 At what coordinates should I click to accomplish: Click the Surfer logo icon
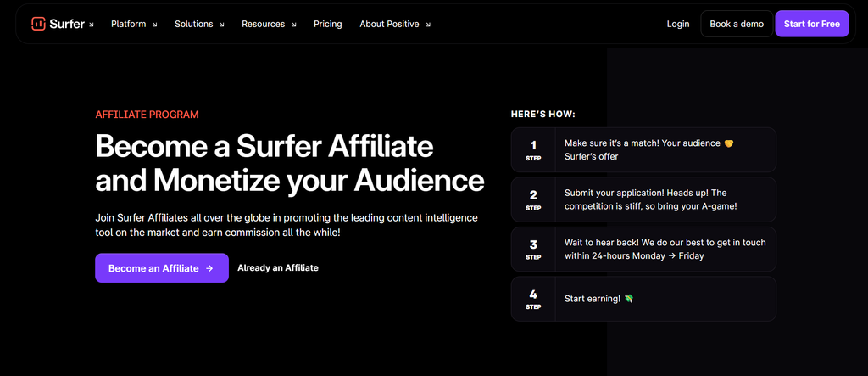point(38,24)
